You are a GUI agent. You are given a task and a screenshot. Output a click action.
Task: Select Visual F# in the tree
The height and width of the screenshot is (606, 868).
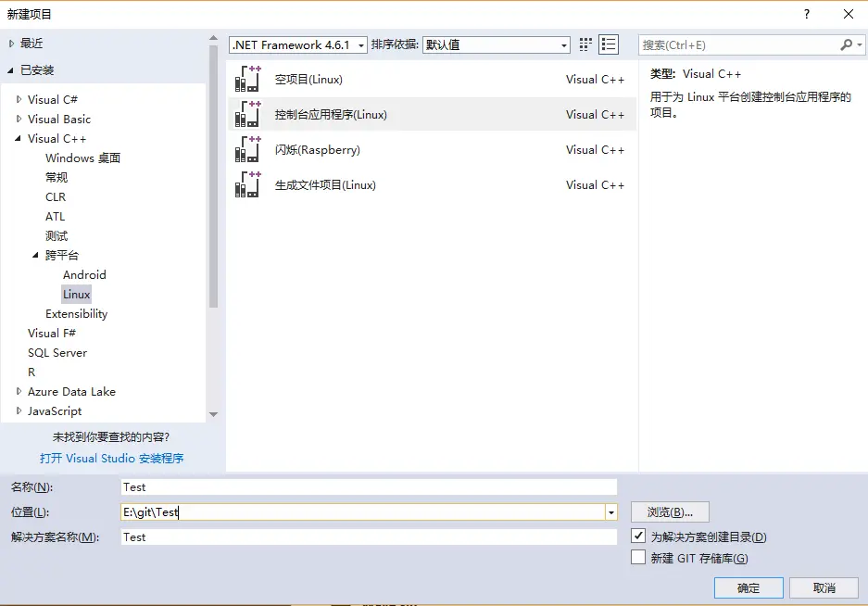[52, 333]
